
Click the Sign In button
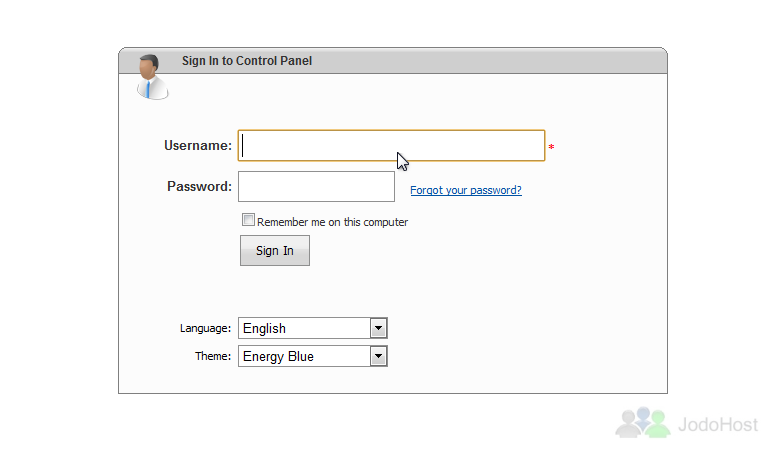pyautogui.click(x=275, y=250)
